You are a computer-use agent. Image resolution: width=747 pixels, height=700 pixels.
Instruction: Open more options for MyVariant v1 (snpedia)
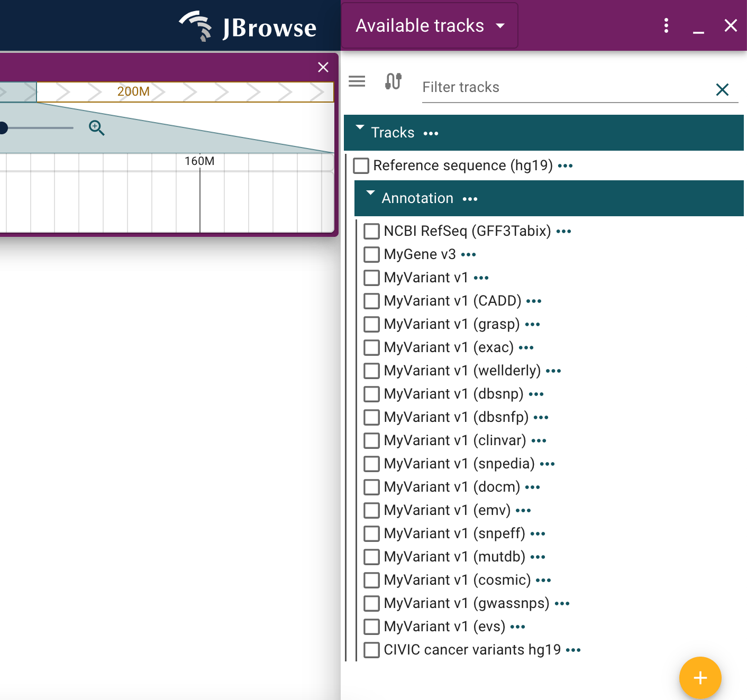click(547, 464)
